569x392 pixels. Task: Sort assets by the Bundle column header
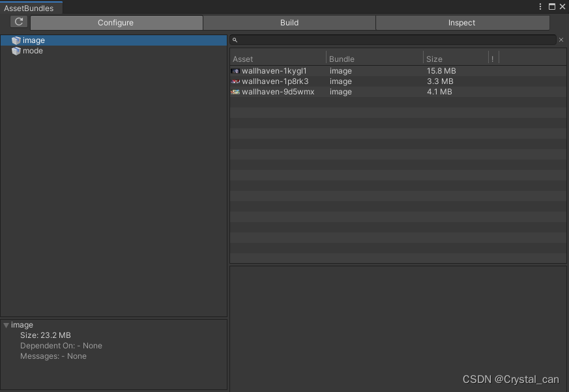[340, 59]
